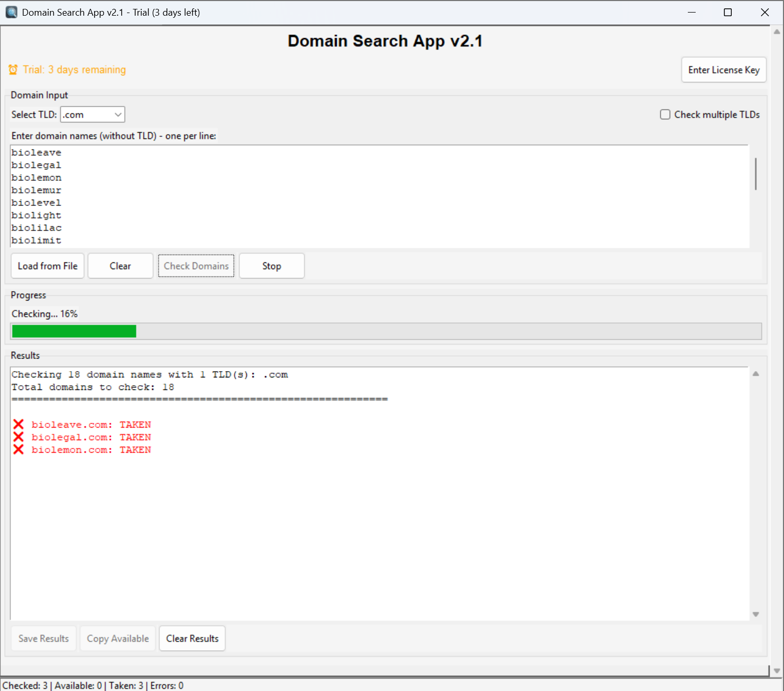
Task: Clear the domain names input
Action: [120, 266]
